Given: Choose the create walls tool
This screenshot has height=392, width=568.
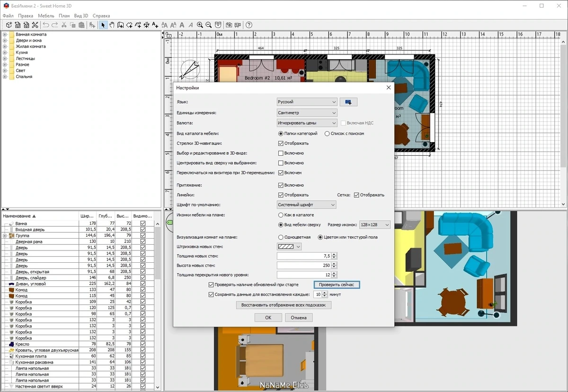Looking at the screenshot, I should (x=120, y=25).
